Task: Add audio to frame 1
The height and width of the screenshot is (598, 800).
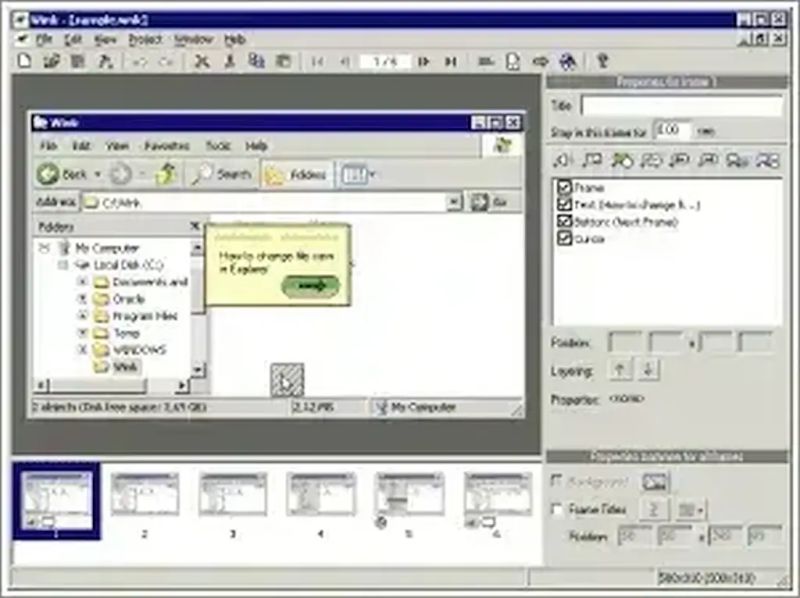Action: point(562,162)
